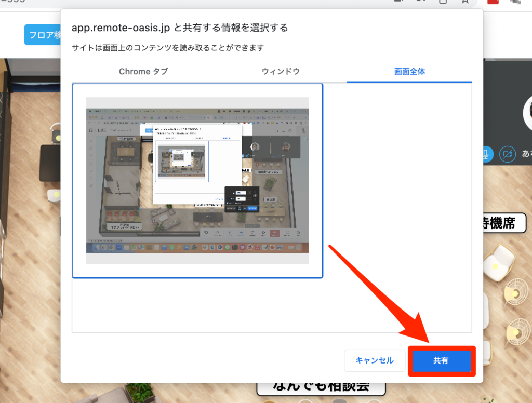Image resolution: width=532 pixels, height=403 pixels.
Task: Open the ウィンドウ window tab
Action: tap(281, 72)
